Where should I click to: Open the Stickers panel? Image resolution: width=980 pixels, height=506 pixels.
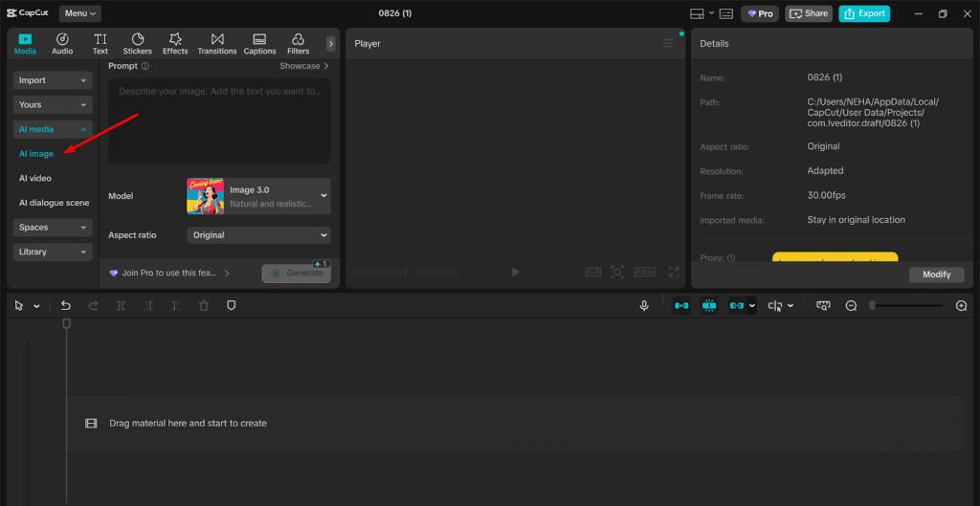[137, 43]
